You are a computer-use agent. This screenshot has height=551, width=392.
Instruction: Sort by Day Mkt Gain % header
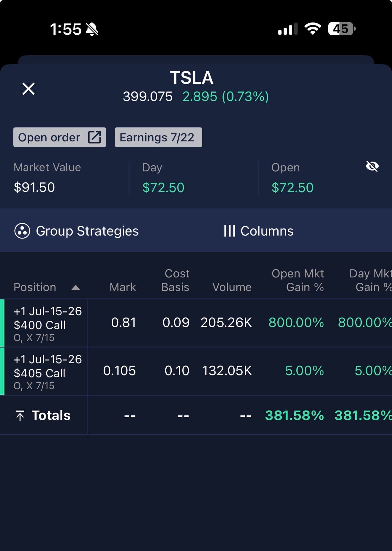(371, 280)
